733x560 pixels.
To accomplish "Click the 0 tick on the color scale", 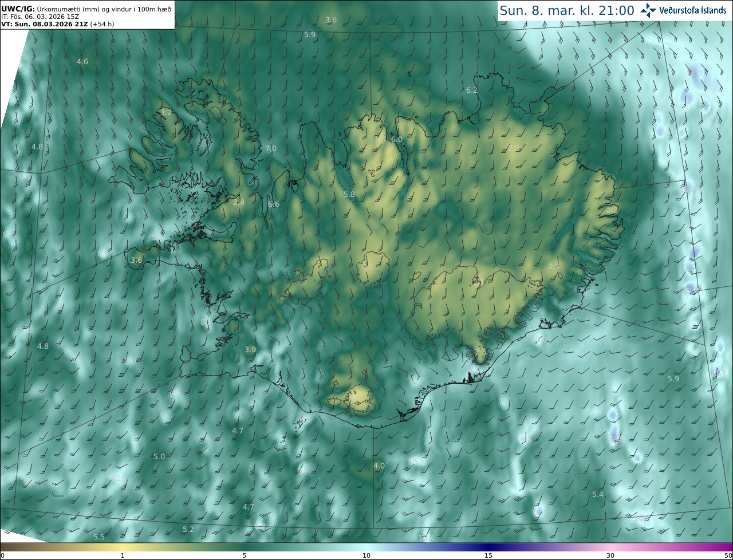I will [2, 555].
